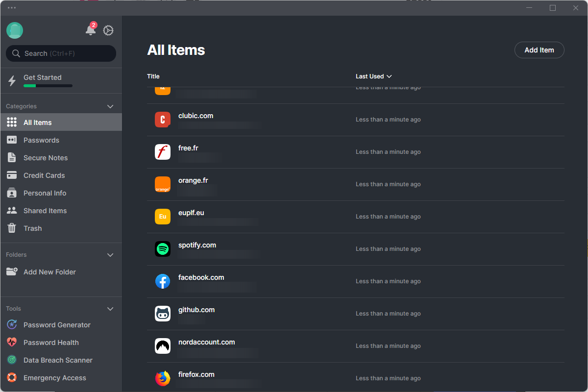This screenshot has height=392, width=588.
Task: Switch to Passwords category
Action: [41, 140]
